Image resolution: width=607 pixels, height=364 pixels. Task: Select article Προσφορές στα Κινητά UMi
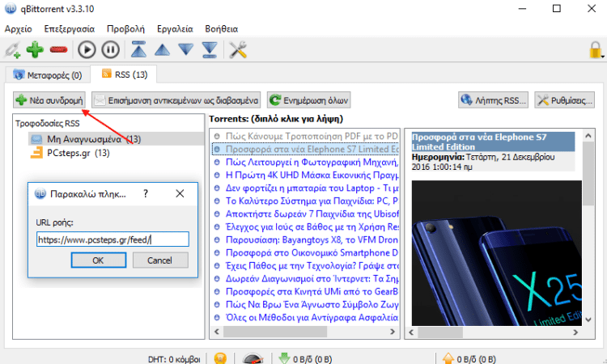[x=306, y=292]
